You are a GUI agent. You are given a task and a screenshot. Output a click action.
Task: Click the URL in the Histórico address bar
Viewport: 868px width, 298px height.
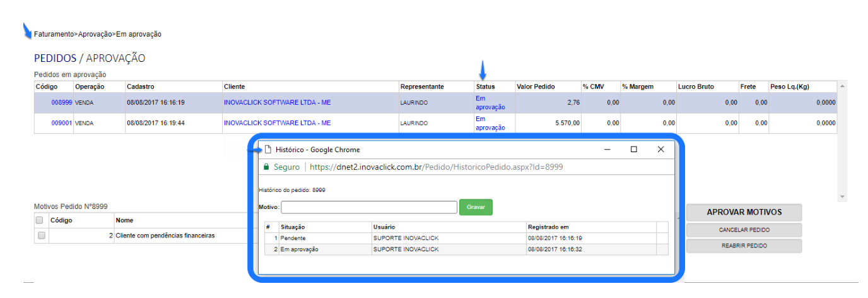click(436, 167)
